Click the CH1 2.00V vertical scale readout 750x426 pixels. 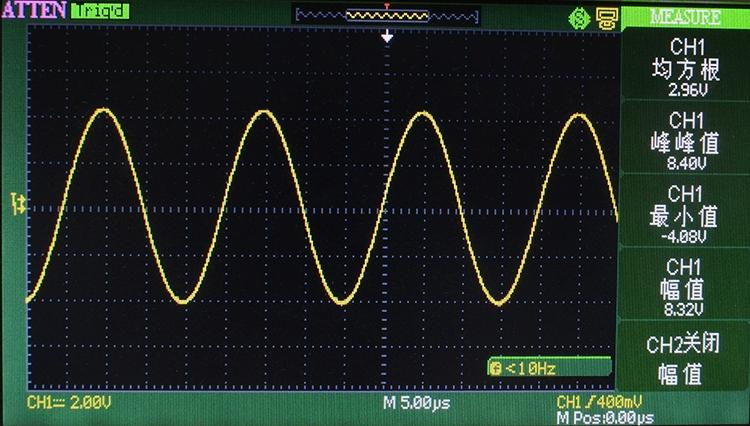coord(70,402)
